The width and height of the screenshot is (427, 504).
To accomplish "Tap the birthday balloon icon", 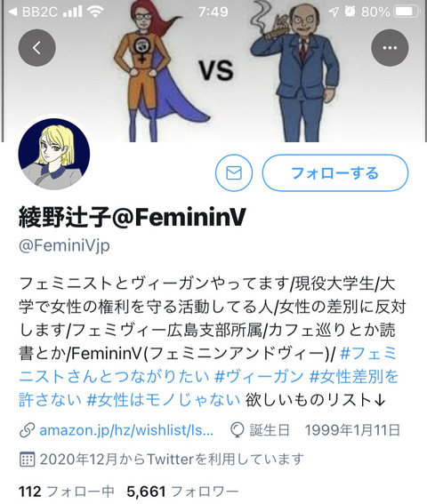I will (238, 430).
